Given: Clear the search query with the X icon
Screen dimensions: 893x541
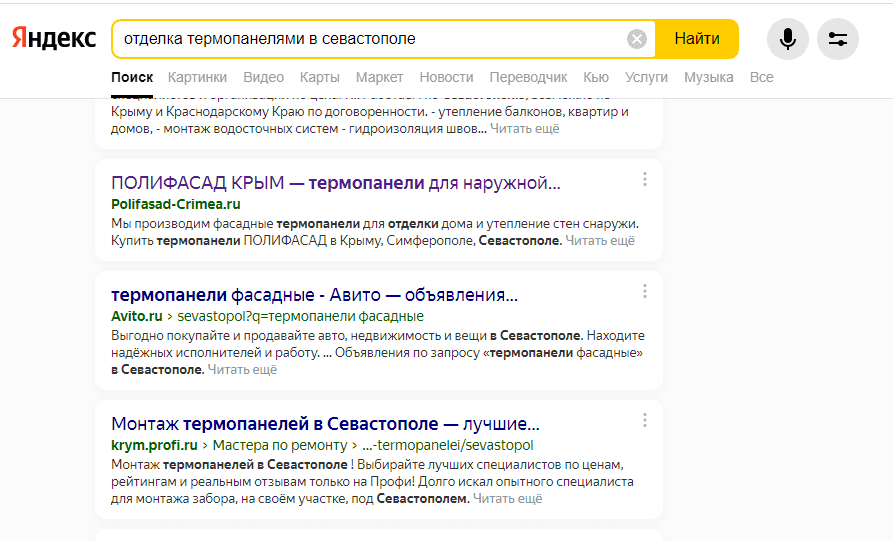Looking at the screenshot, I should click(637, 39).
